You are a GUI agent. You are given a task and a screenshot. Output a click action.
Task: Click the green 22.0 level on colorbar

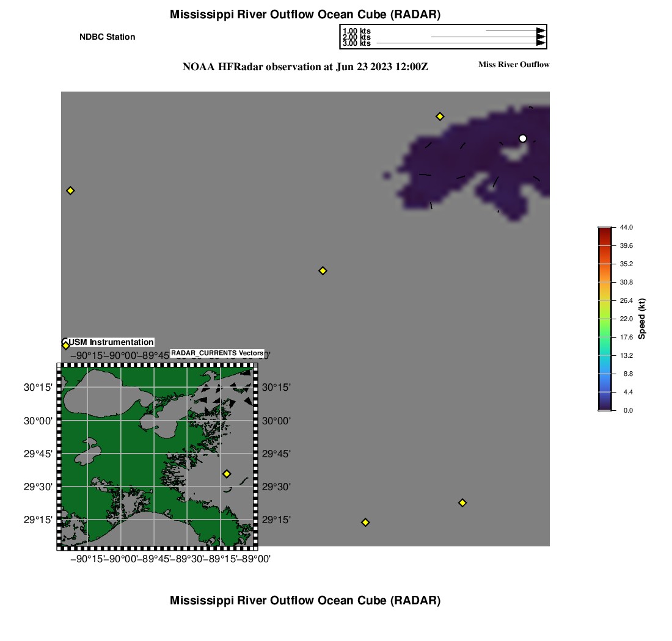click(x=604, y=319)
